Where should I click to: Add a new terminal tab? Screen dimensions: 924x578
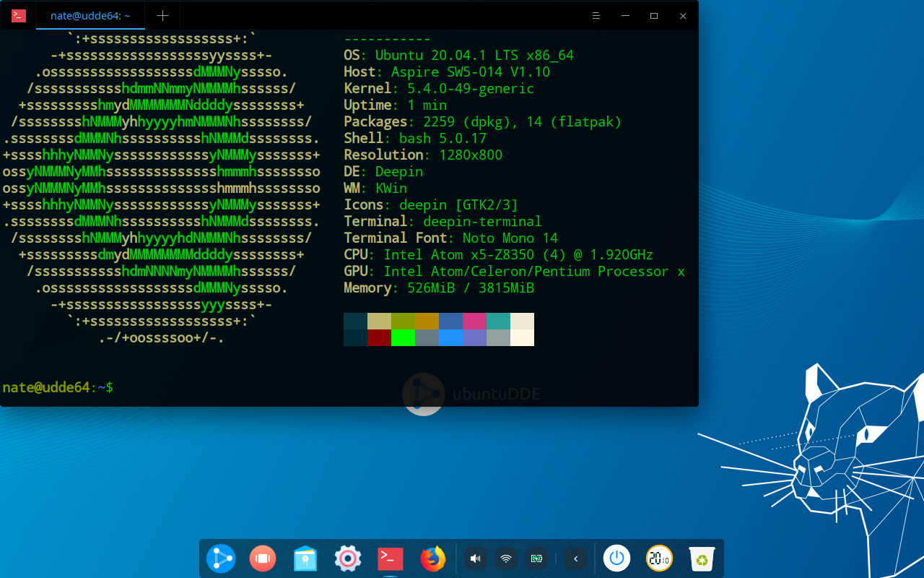point(163,15)
